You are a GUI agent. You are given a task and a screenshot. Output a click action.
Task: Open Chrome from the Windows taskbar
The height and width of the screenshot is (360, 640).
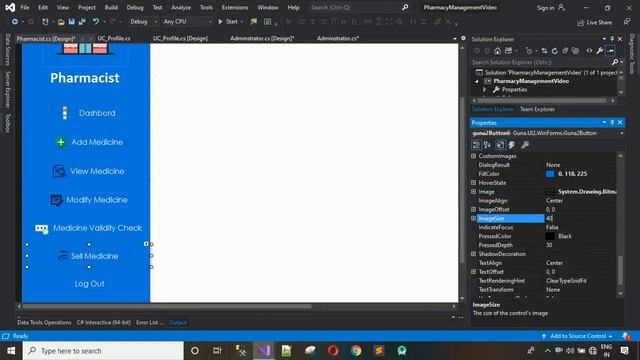coord(356,351)
